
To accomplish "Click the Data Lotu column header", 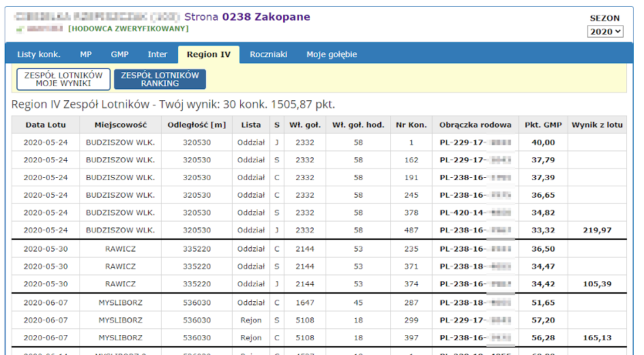I will (46, 125).
